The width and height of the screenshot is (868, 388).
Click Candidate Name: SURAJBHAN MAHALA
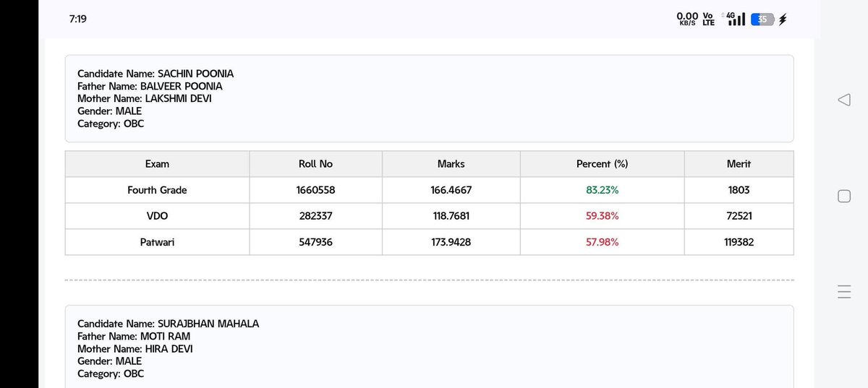point(168,324)
